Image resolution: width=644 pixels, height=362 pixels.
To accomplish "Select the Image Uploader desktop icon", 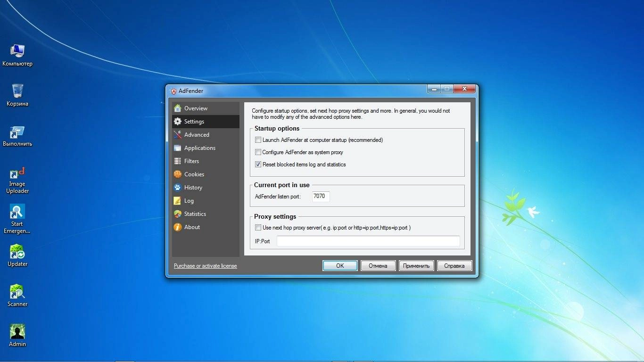I will tap(17, 180).
